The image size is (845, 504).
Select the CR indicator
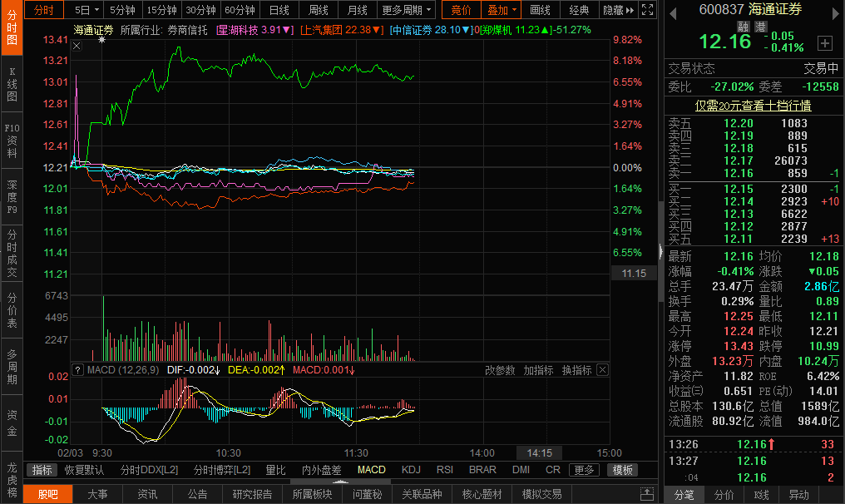pyautogui.click(x=553, y=470)
